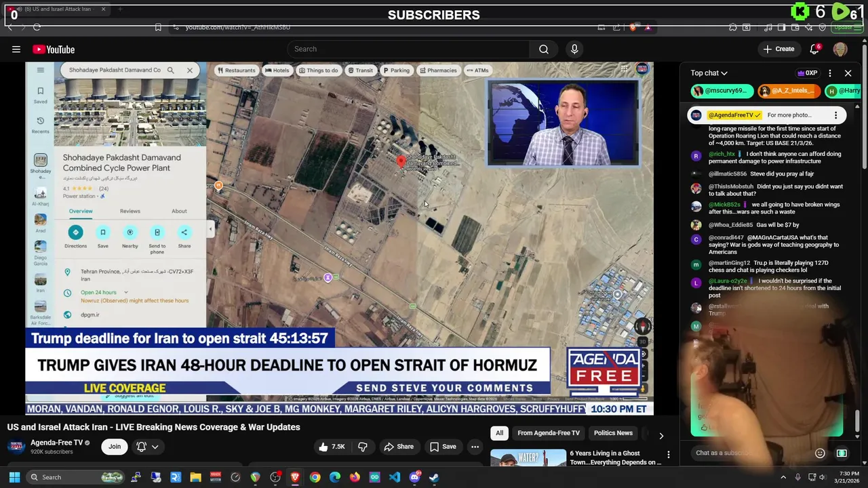Screen dimensions: 868x488
Task: Select the ATMs map chip
Action: 477,70
